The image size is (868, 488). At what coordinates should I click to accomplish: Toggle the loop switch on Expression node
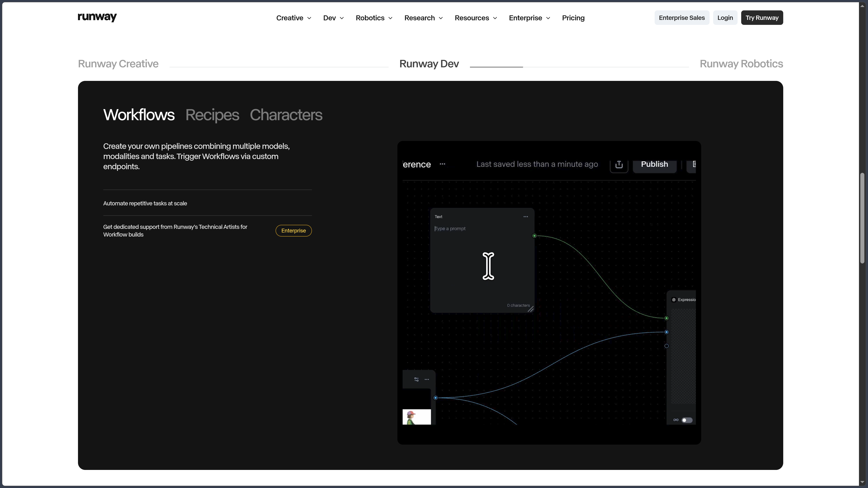pos(687,420)
